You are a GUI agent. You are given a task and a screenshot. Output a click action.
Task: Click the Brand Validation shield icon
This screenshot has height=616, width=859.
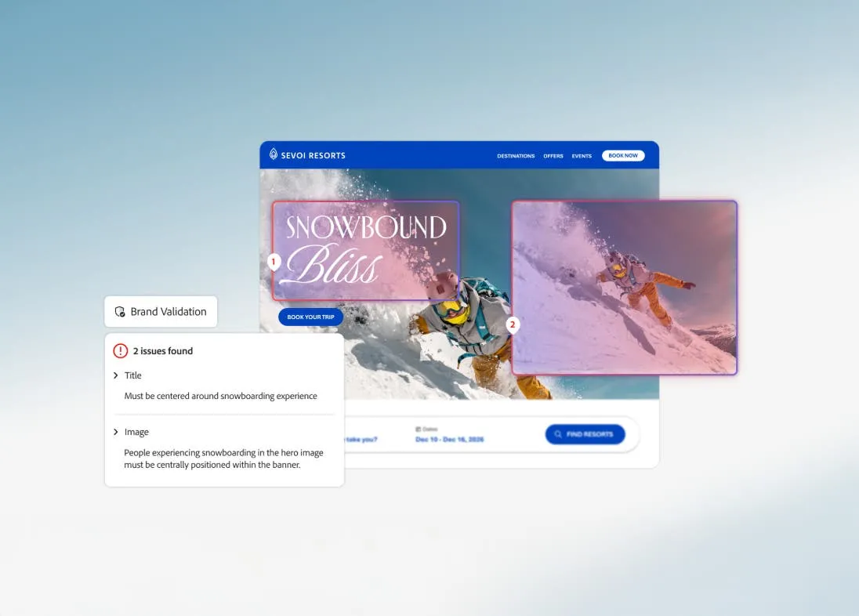pyautogui.click(x=120, y=312)
